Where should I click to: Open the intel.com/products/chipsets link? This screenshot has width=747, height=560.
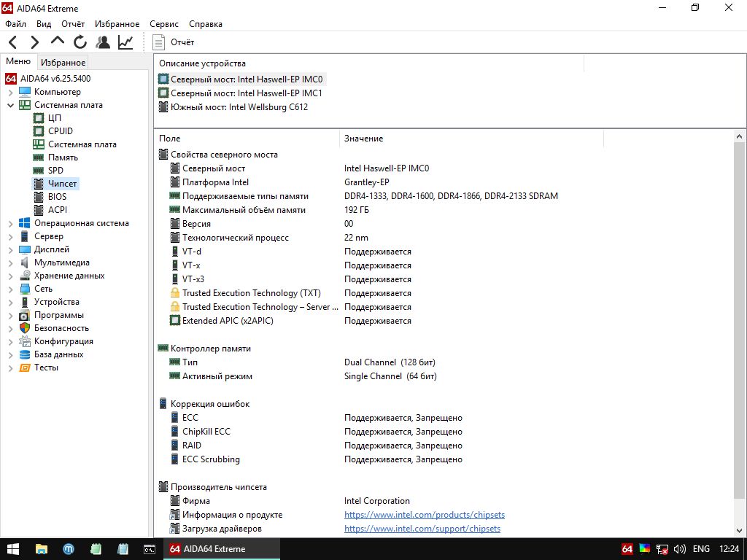[425, 515]
